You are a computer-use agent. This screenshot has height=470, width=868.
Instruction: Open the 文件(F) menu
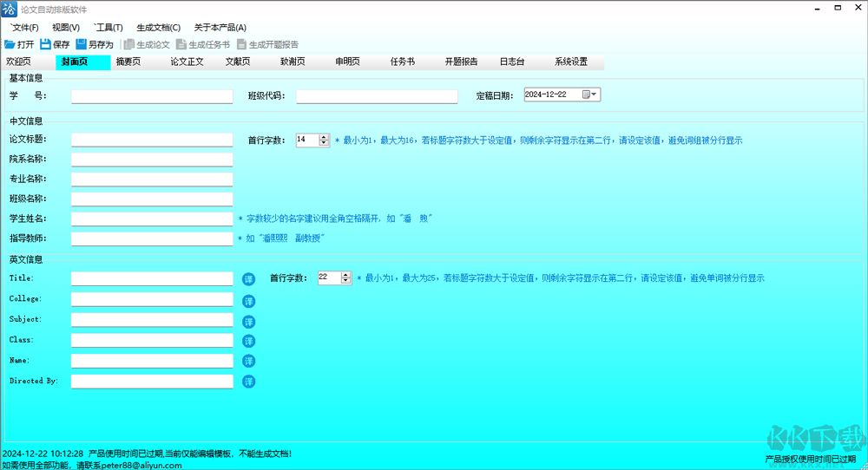pos(24,28)
